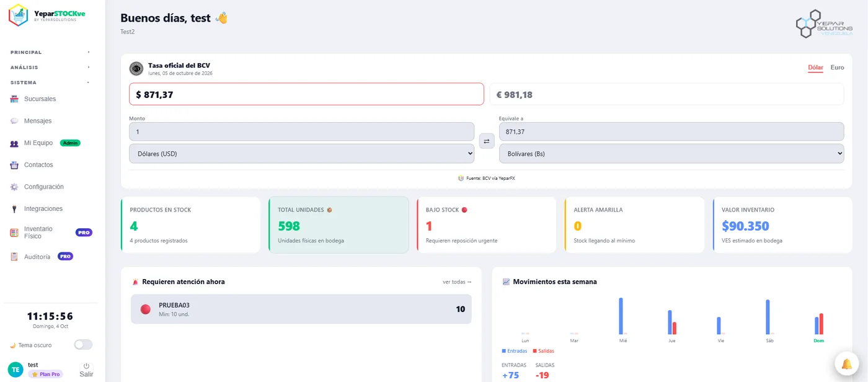Click the Entradas chart legend entry
868x382 pixels.
pos(515,352)
